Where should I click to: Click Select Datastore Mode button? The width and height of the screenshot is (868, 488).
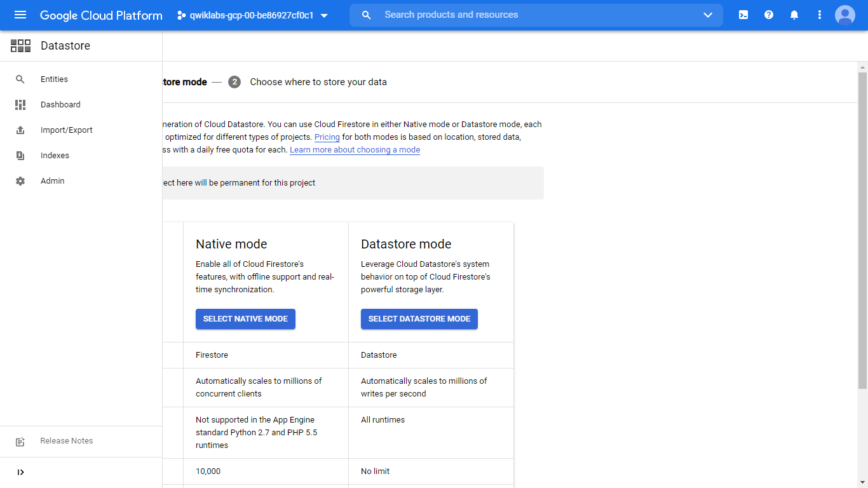[x=419, y=319]
